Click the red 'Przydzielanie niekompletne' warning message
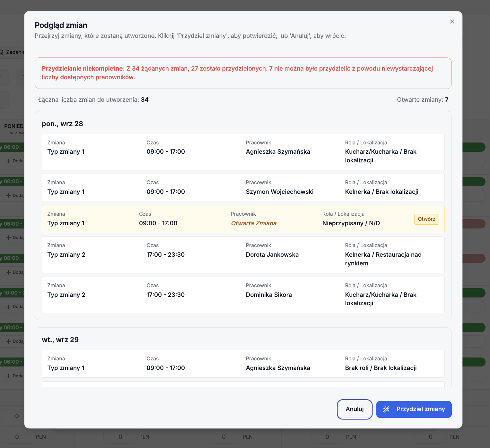This screenshot has width=490, height=448. [243, 73]
